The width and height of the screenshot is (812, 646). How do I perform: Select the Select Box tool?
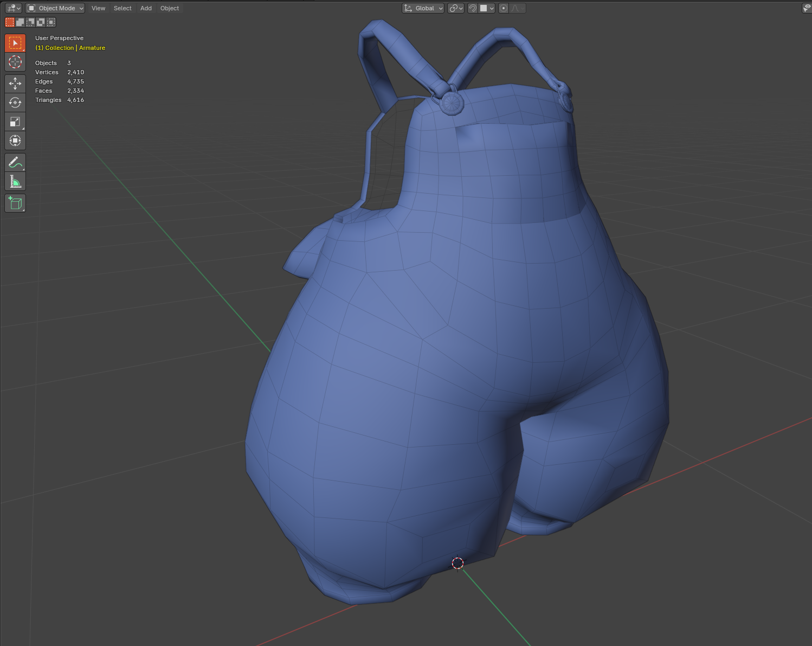click(x=15, y=43)
